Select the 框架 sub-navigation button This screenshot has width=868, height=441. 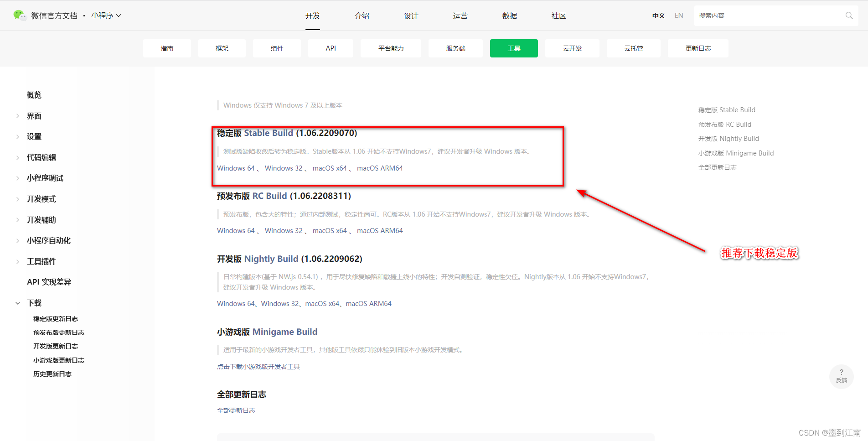click(222, 48)
